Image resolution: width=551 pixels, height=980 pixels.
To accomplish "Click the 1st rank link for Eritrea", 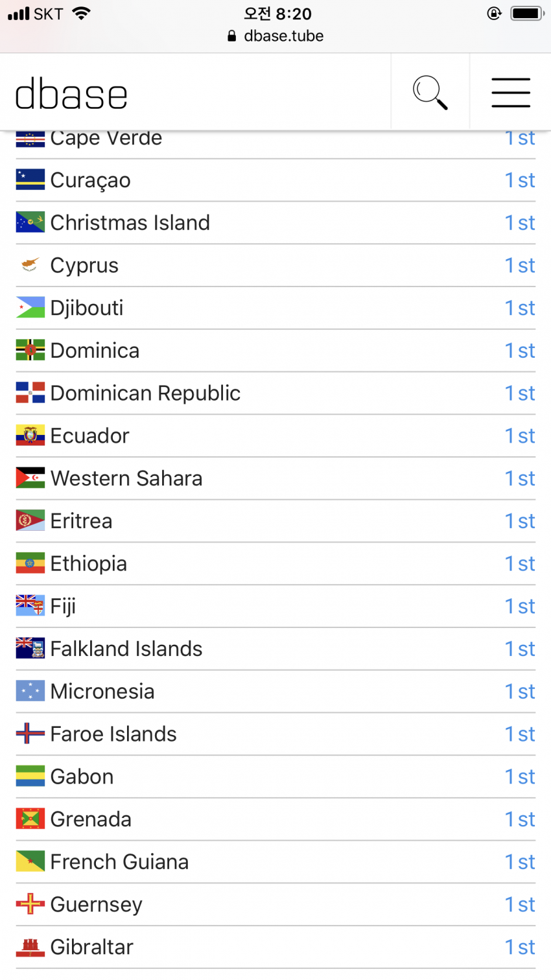I will coord(520,521).
